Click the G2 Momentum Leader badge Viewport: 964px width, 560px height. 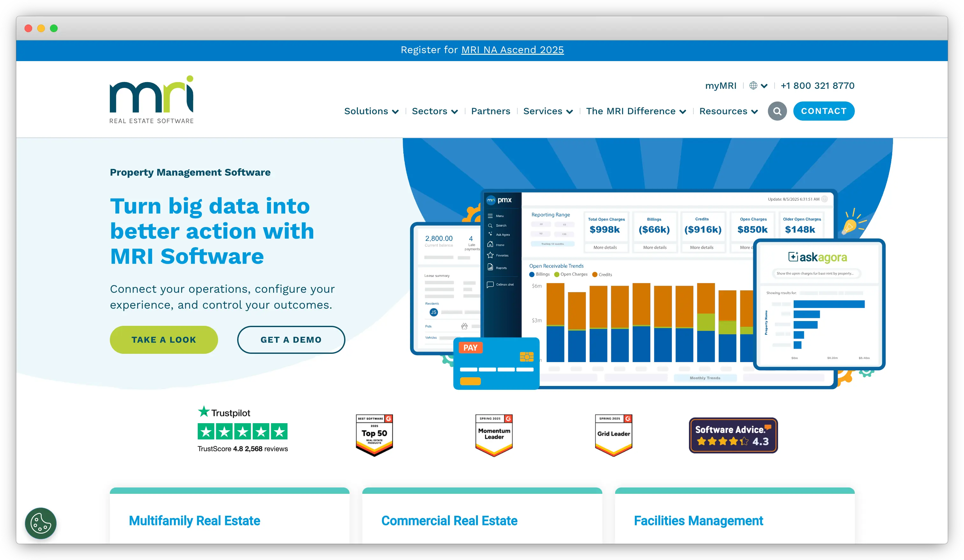494,435
